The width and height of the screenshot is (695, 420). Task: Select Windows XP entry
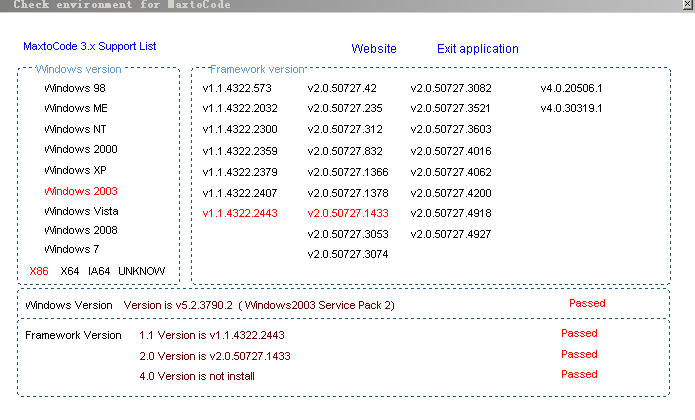75,170
